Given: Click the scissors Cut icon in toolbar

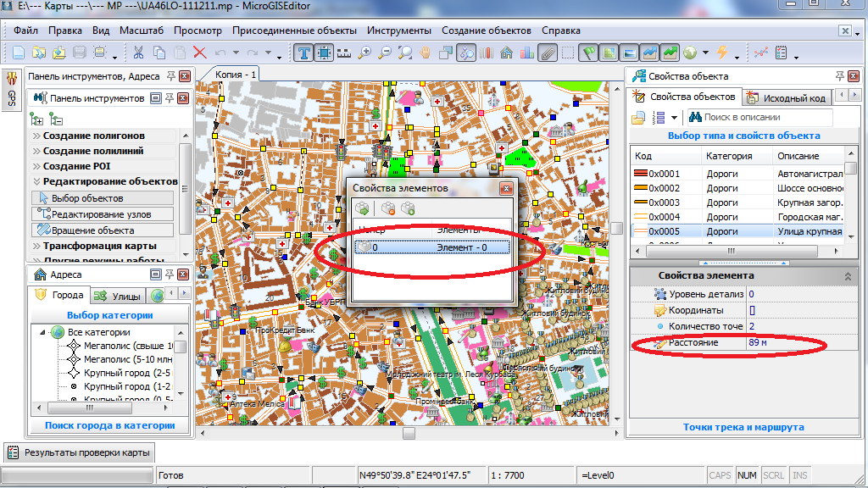Looking at the screenshot, I should [x=137, y=53].
